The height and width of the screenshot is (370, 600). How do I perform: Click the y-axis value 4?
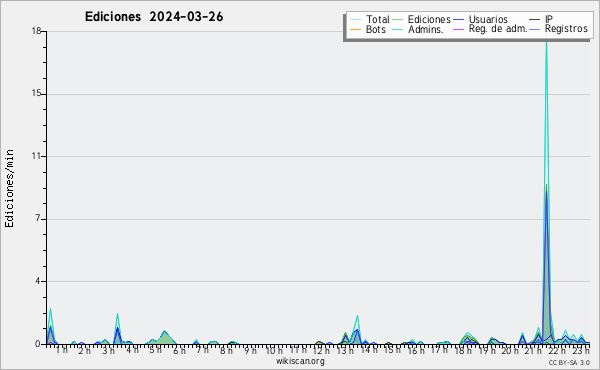pyautogui.click(x=38, y=281)
